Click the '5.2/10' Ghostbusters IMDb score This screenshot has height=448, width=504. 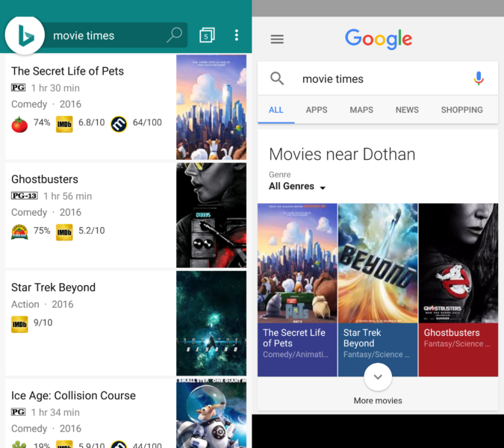point(92,231)
